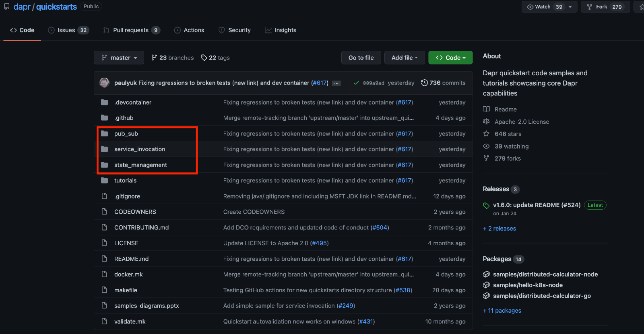This screenshot has width=644, height=334.
Task: Click the fork icon beside 279 forks
Action: click(x=486, y=158)
